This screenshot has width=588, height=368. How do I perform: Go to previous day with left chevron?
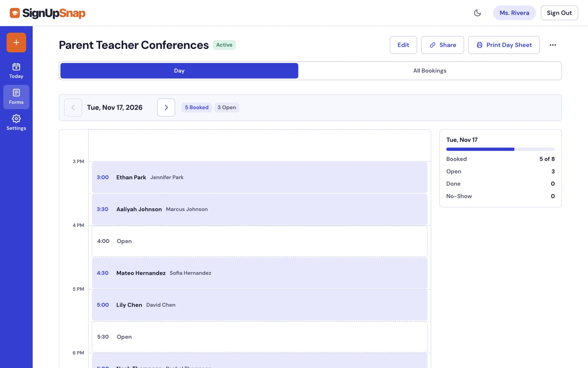pos(73,107)
